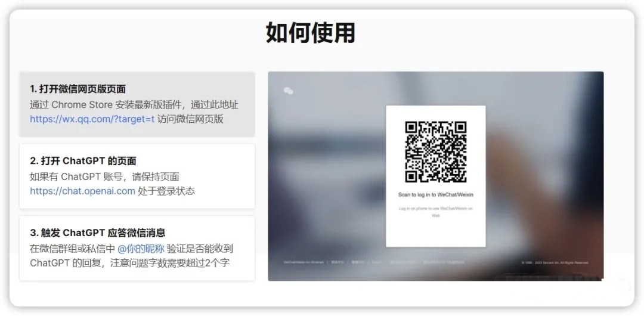Click text 'ChatGPT 的回复，注意问题字数需要超过2个字'
The image size is (644, 316).
(130, 264)
